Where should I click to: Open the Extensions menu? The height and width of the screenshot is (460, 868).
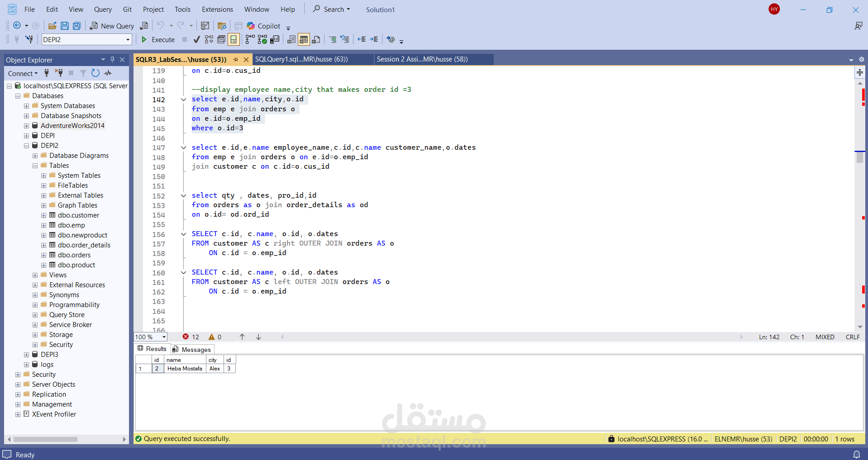tap(217, 9)
